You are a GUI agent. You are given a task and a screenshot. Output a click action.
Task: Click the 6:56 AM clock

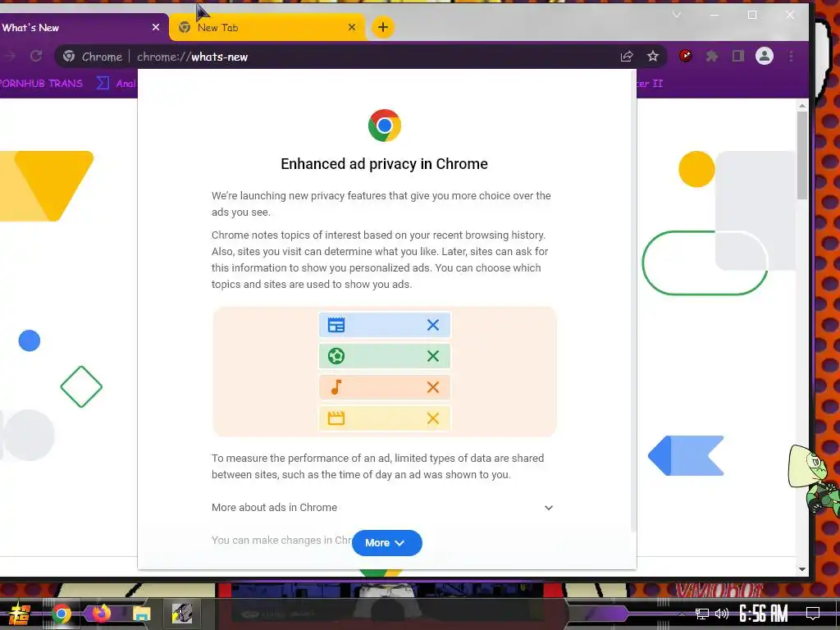(x=764, y=614)
